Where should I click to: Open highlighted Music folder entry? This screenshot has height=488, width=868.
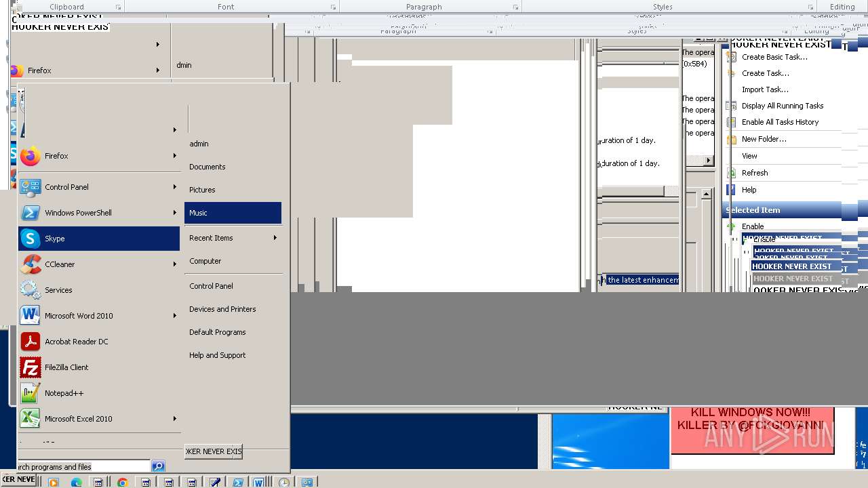[233, 213]
